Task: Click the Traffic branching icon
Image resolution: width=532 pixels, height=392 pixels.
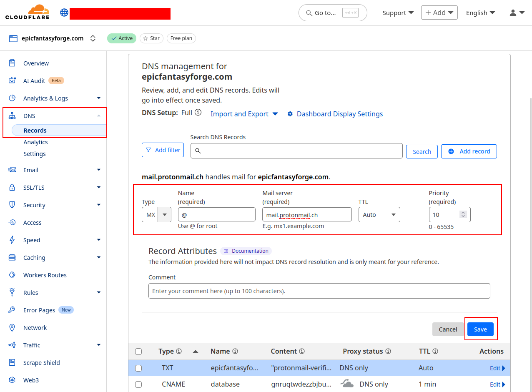Action: 12,345
